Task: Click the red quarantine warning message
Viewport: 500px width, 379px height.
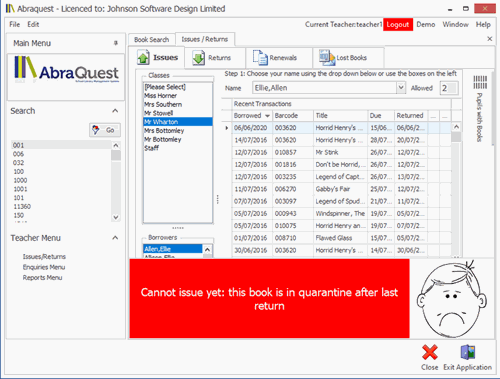Action: [269, 299]
